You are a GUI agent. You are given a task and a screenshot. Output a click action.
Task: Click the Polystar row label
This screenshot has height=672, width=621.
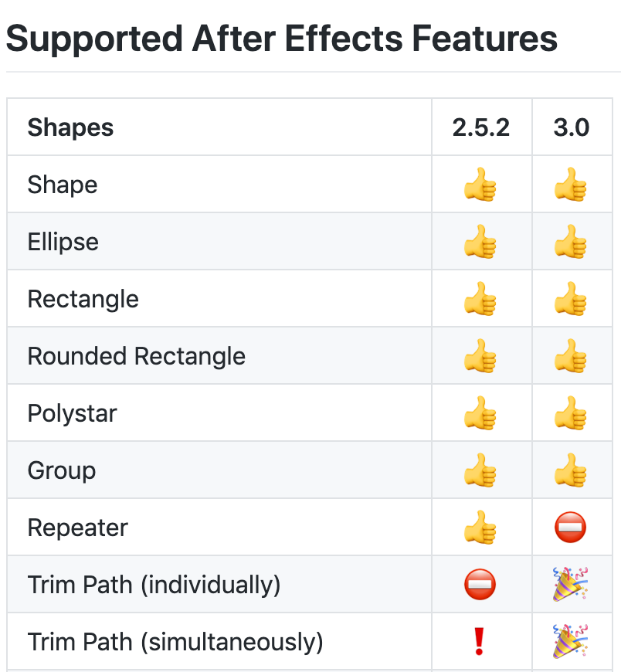(x=72, y=413)
